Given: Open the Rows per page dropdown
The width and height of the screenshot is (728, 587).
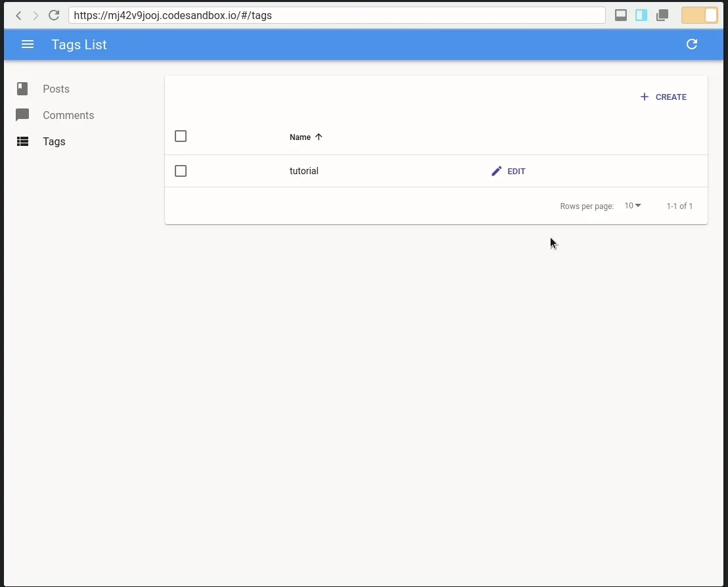Looking at the screenshot, I should click(x=632, y=205).
